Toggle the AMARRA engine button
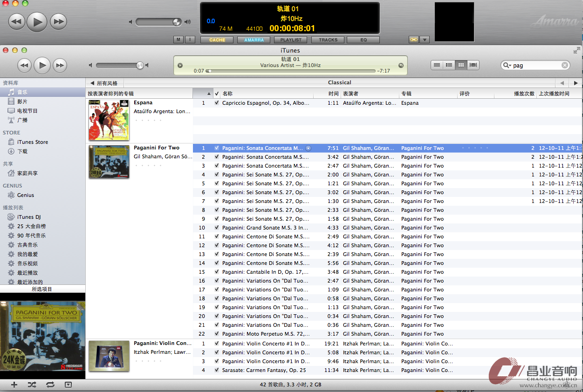Viewport: 583px width, 392px height. 254,40
